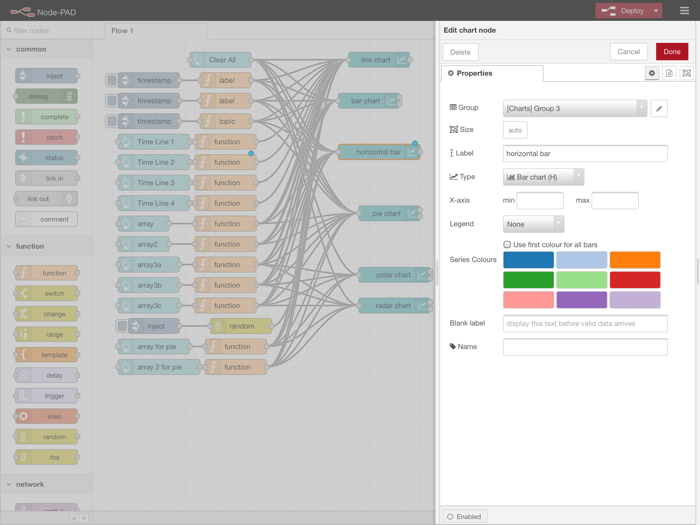The image size is (700, 525).
Task: Click the pencil icon to edit Group
Action: coord(659,108)
